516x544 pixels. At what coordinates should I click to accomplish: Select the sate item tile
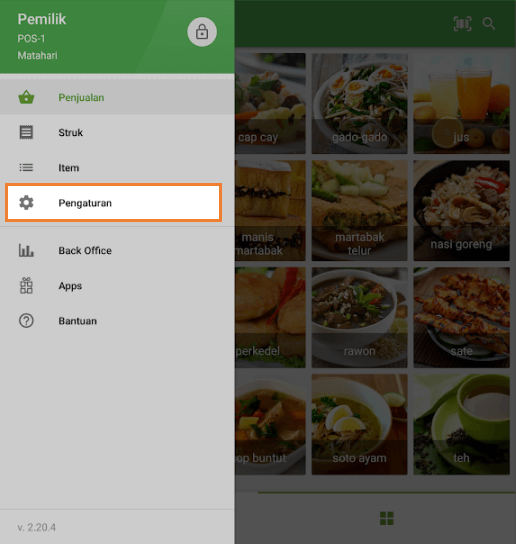pos(462,317)
